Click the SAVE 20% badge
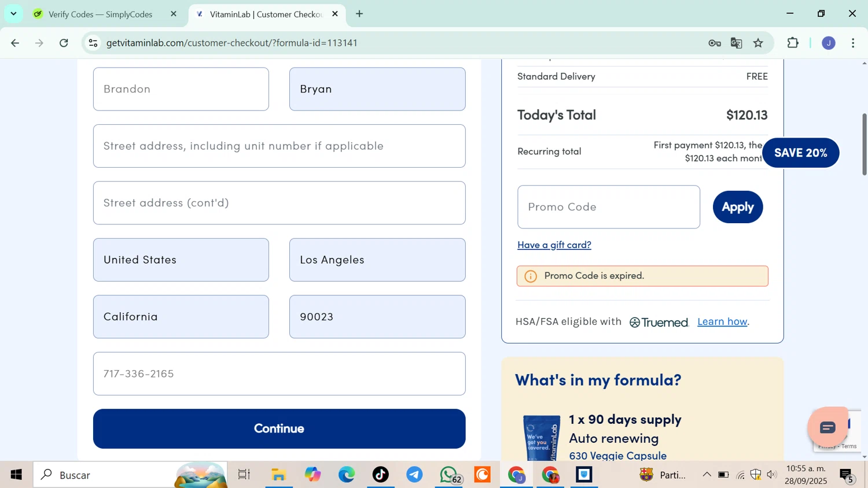 (x=800, y=153)
